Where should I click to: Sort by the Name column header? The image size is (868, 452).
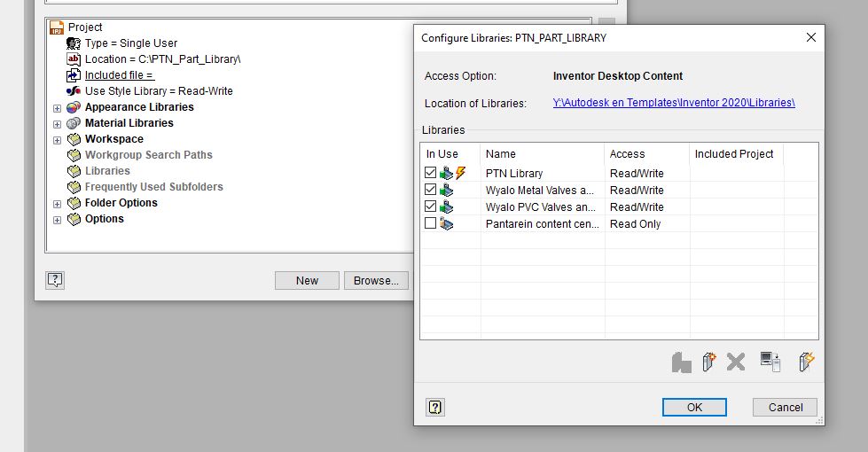pyautogui.click(x=542, y=154)
